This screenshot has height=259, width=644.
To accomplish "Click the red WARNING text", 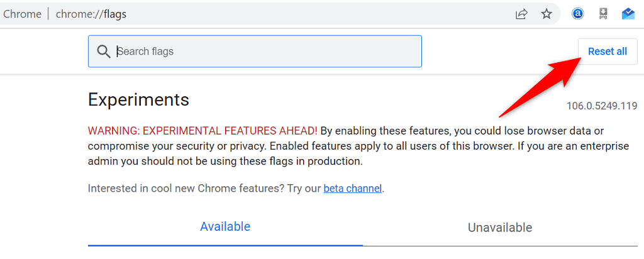I will pyautogui.click(x=203, y=131).
